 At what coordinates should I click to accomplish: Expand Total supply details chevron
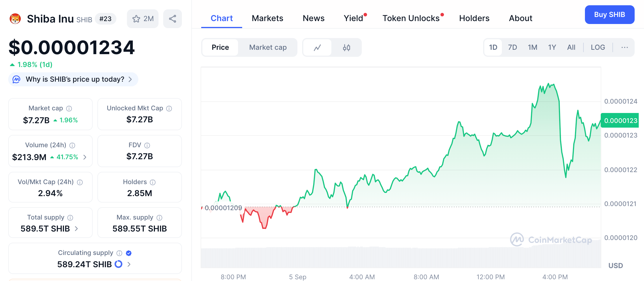click(77, 229)
